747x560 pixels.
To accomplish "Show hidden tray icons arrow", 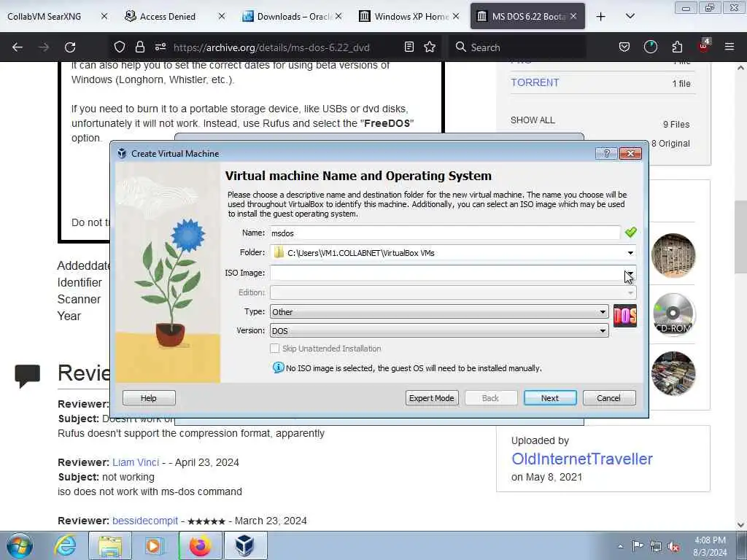I will click(620, 546).
